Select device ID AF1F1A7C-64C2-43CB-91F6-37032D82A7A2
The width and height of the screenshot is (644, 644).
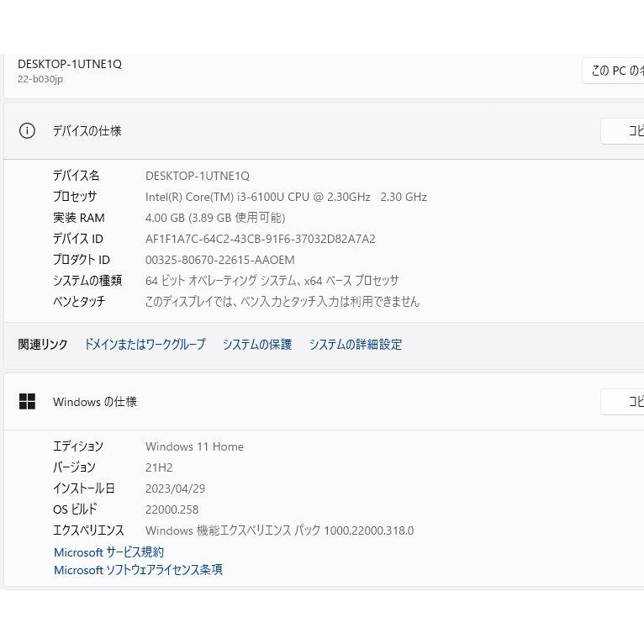[x=261, y=239]
